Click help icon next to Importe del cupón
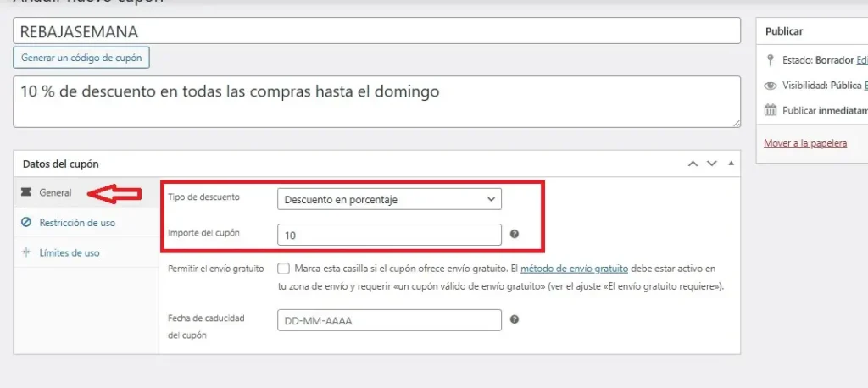 click(515, 235)
